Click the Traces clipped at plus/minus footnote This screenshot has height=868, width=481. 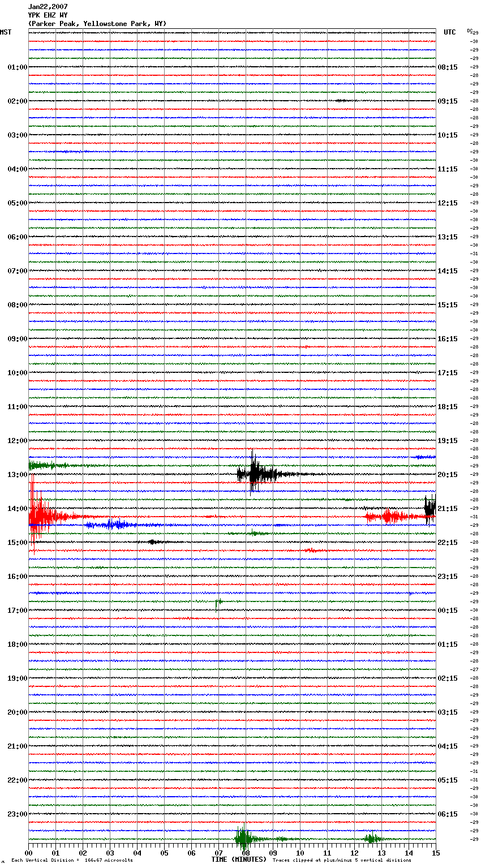coord(342,860)
